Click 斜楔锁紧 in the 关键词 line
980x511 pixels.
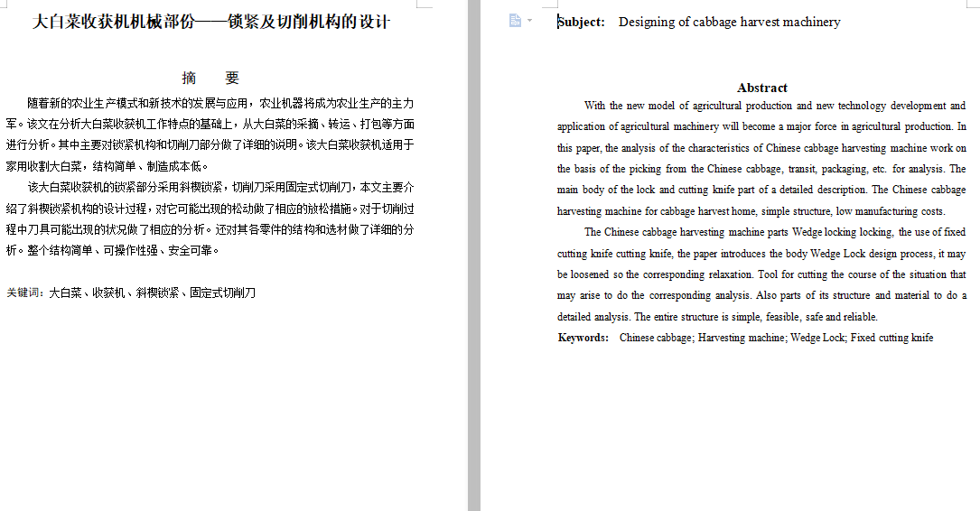pyautogui.click(x=157, y=293)
